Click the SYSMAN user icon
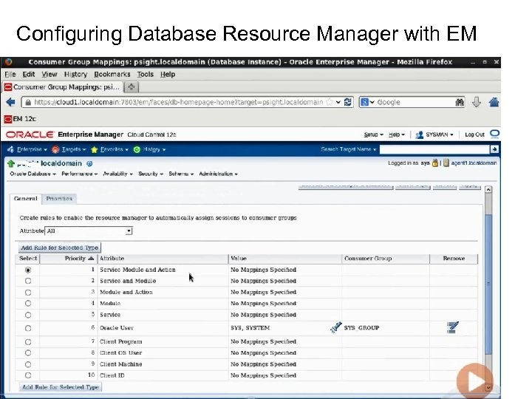This screenshot has width=532, height=399. point(420,134)
